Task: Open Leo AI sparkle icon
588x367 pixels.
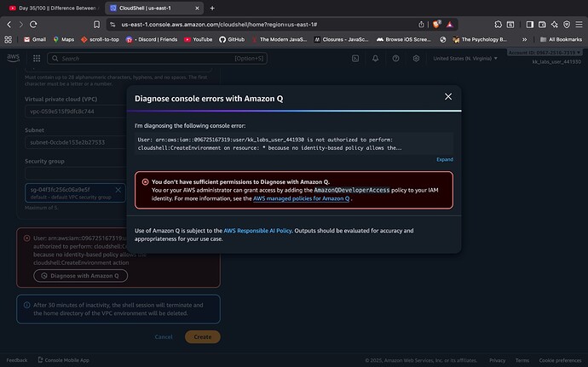Action: click(554, 25)
